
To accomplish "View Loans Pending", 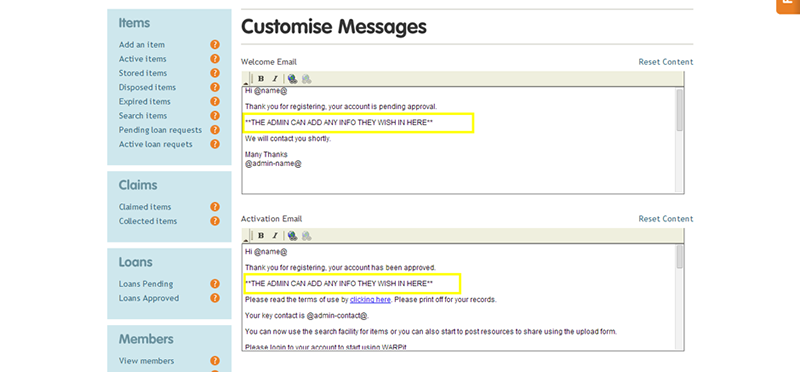I will click(146, 284).
